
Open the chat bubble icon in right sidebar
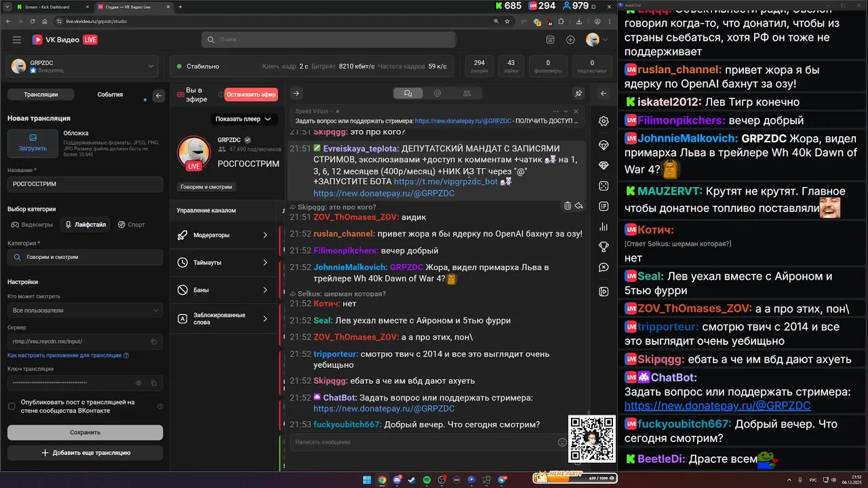(604, 268)
